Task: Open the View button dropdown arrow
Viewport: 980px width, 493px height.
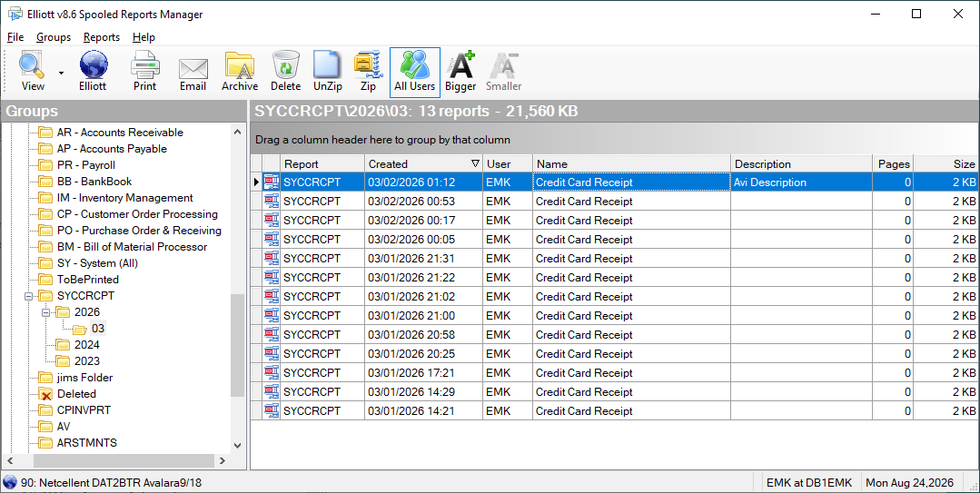Action: [61, 74]
